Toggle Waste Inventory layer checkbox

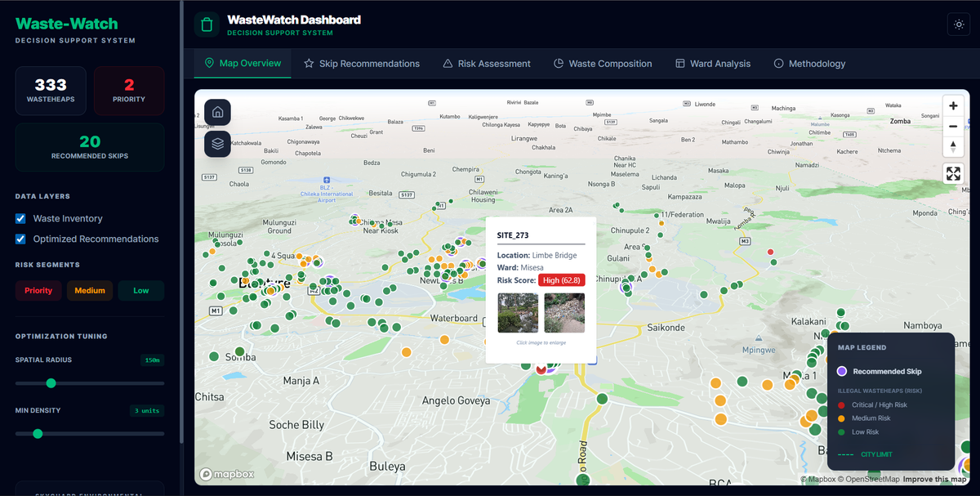20,218
